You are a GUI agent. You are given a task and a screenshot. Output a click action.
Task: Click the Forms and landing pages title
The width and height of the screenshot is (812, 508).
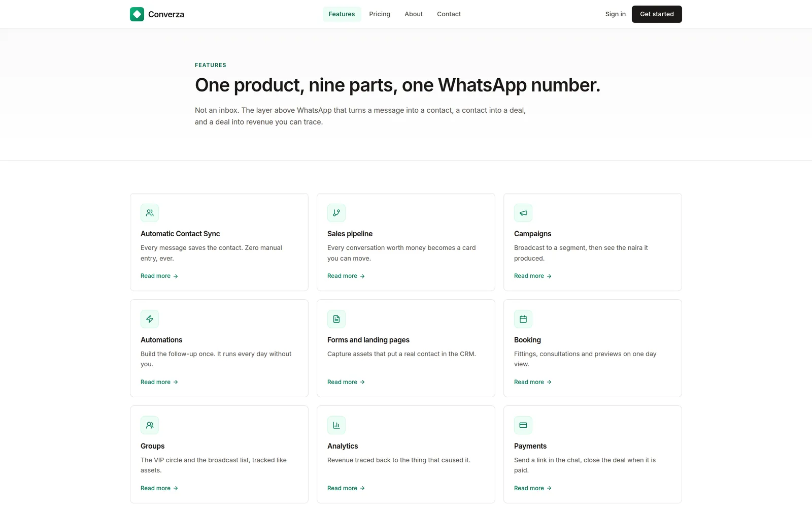coord(368,340)
